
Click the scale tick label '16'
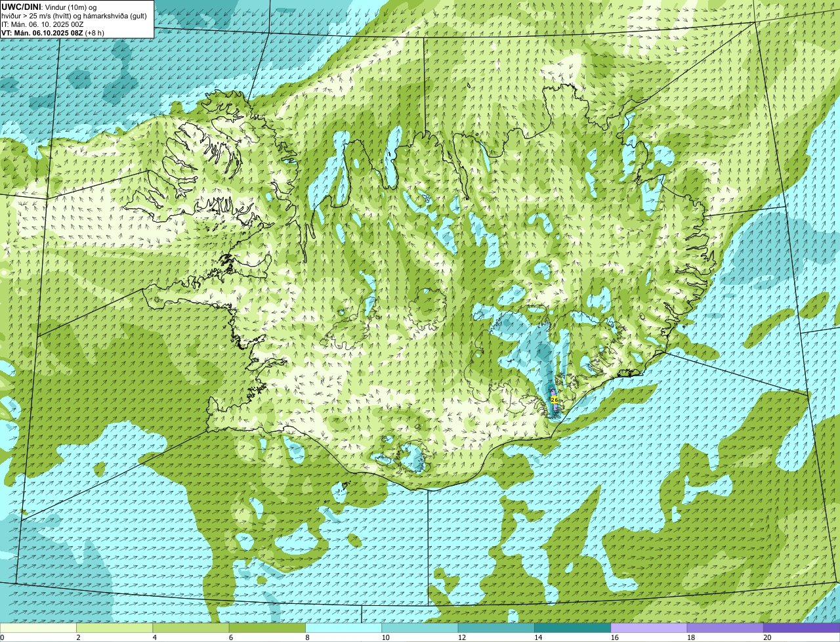click(x=614, y=637)
